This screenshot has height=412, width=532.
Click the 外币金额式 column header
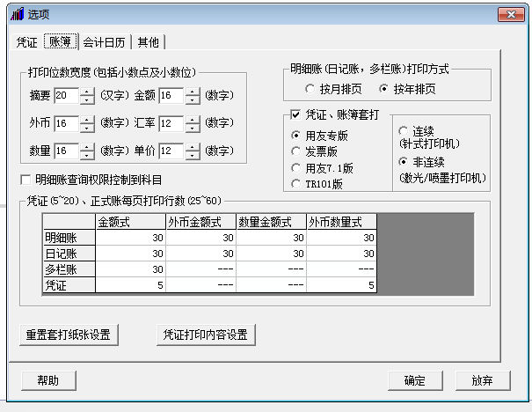click(200, 222)
